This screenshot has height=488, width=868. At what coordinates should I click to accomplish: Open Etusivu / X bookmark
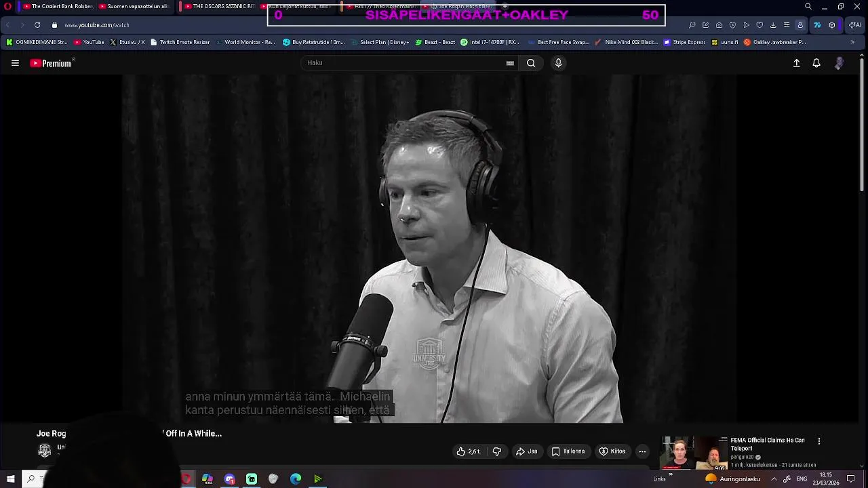(x=127, y=42)
